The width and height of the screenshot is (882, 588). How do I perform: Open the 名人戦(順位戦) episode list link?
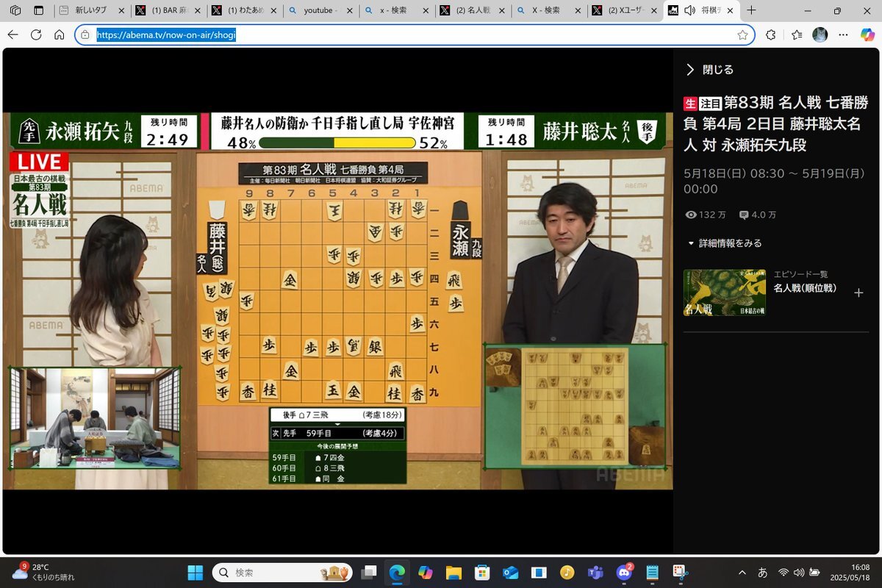click(805, 288)
